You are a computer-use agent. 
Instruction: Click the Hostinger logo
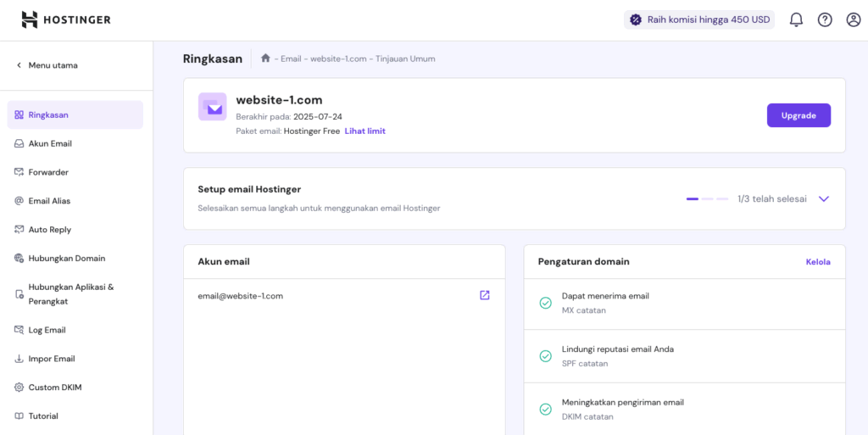66,20
